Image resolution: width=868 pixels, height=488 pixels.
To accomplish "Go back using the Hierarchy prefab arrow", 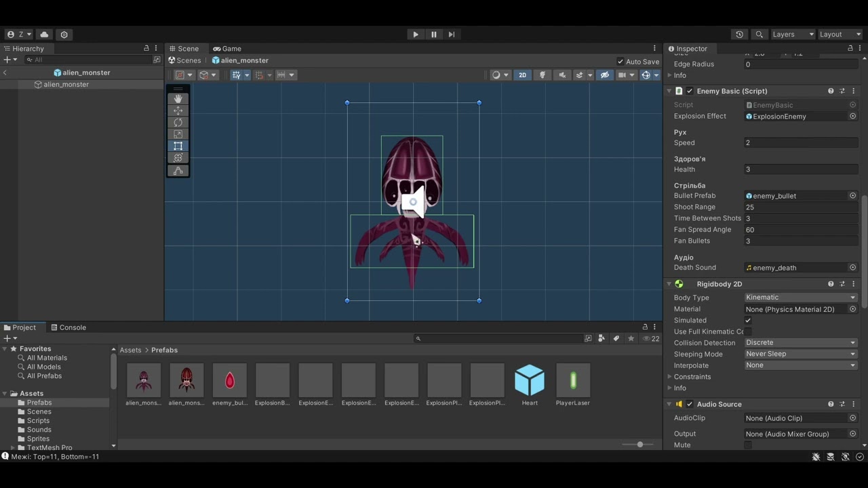I will tap(5, 73).
